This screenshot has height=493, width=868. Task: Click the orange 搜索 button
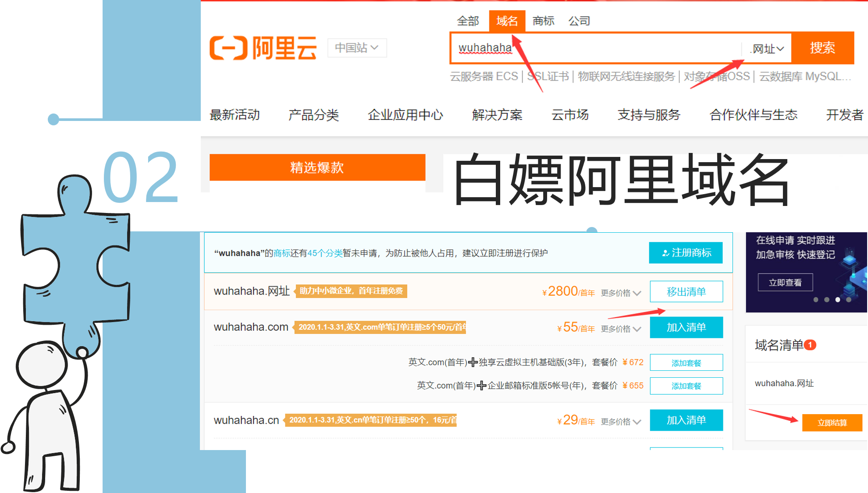coord(822,48)
